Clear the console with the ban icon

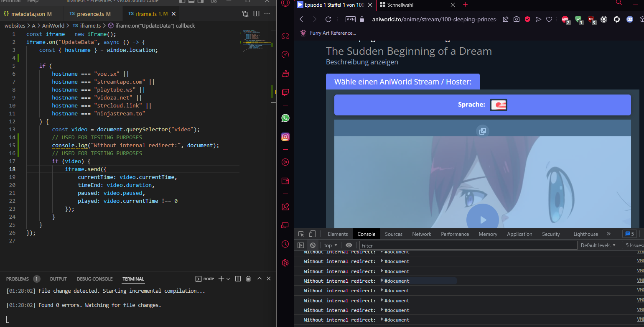click(313, 245)
